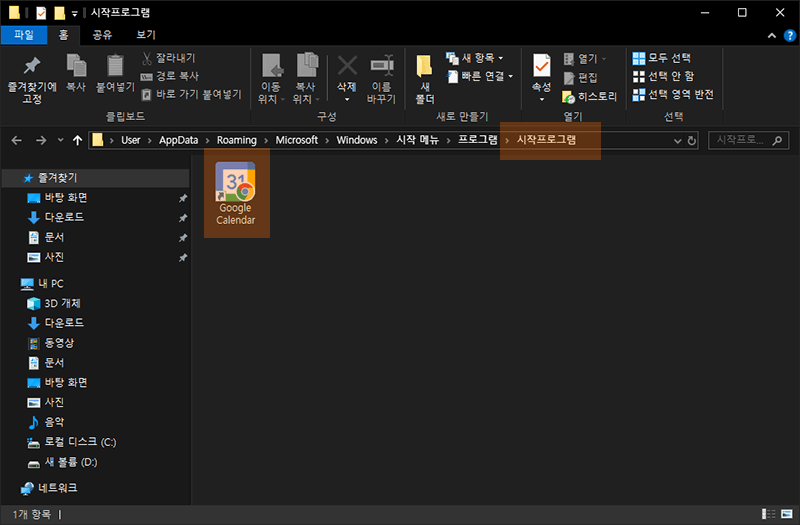This screenshot has height=525, width=800.
Task: Open 3D 개체 folder
Action: pos(62,304)
